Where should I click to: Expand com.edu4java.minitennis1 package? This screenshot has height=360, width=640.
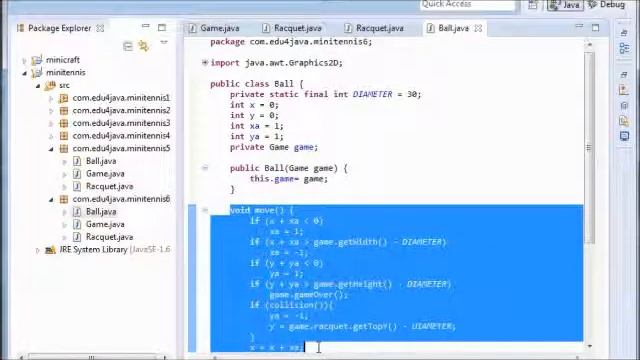click(51, 98)
